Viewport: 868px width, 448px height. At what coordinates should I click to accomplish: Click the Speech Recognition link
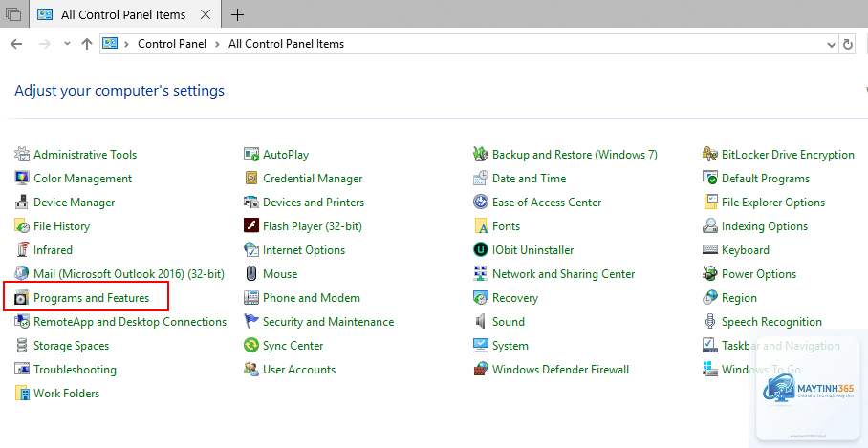click(771, 322)
